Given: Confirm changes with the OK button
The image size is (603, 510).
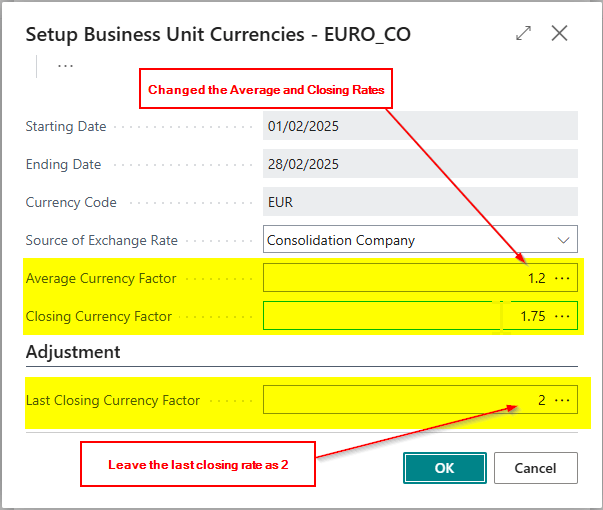Looking at the screenshot, I should tap(444, 468).
